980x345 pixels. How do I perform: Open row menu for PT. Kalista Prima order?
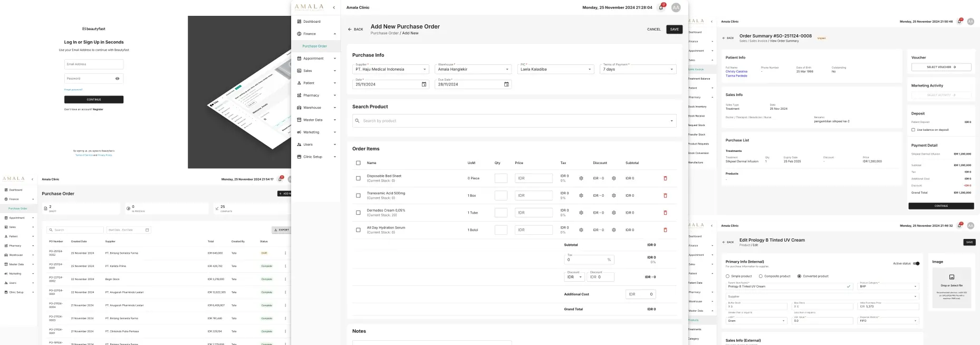285,266
